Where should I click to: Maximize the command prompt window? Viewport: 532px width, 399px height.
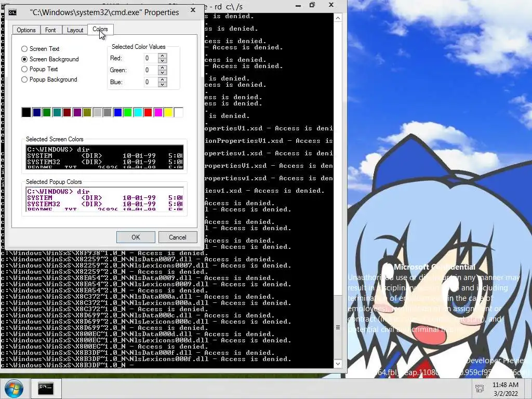tap(312, 5)
